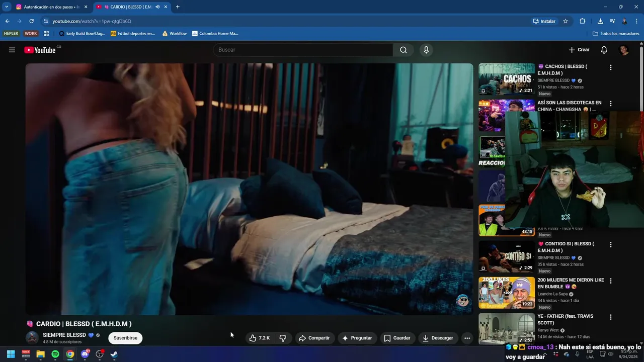Viewport: 644px width, 362px height.
Task: Install YouTube app with Instalar
Action: pyautogui.click(x=544, y=21)
